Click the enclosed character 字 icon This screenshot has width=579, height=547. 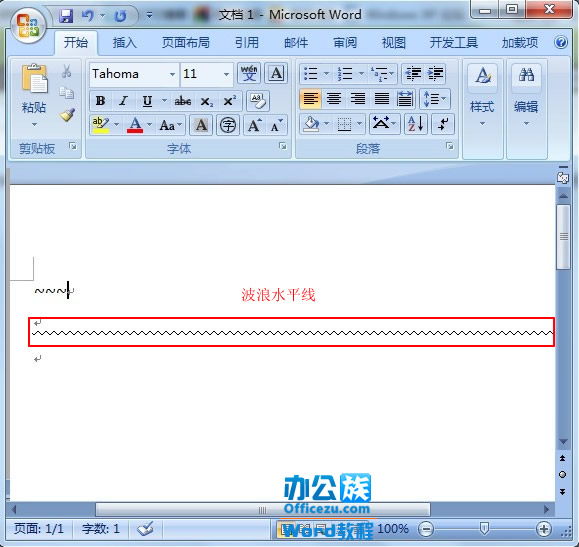pyautogui.click(x=227, y=125)
